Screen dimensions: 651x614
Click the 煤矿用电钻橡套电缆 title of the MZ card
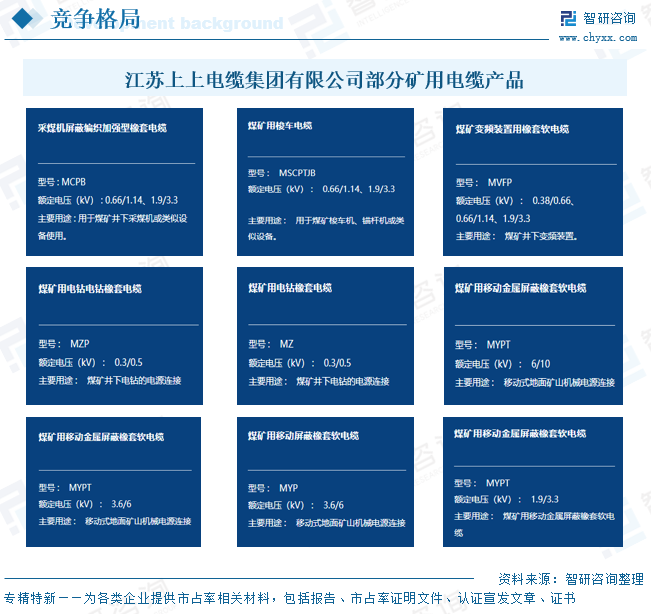[x=290, y=288]
